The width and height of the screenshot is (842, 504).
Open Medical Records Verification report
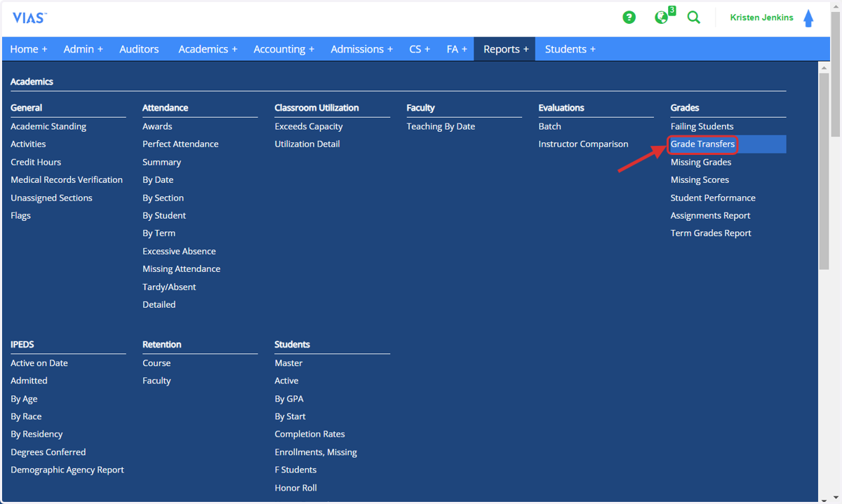(x=67, y=179)
